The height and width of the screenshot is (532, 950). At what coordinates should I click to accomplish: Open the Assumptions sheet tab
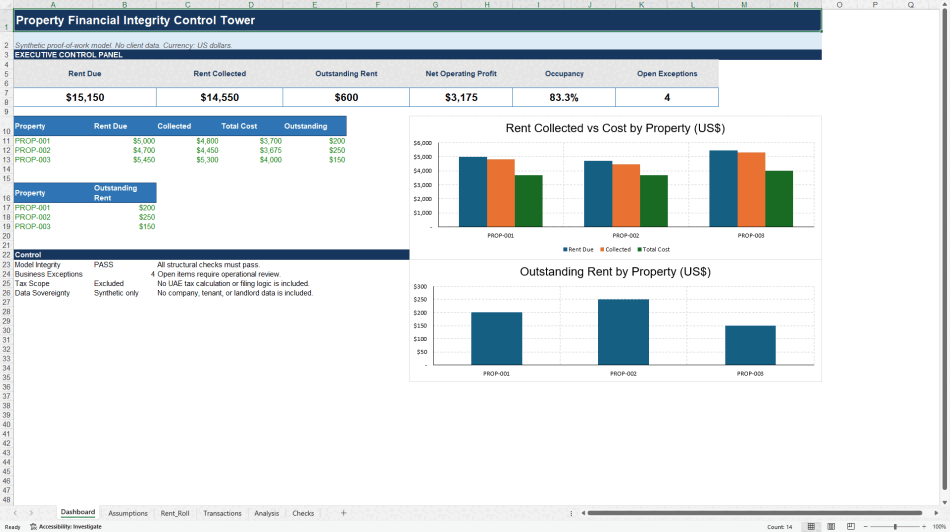128,513
